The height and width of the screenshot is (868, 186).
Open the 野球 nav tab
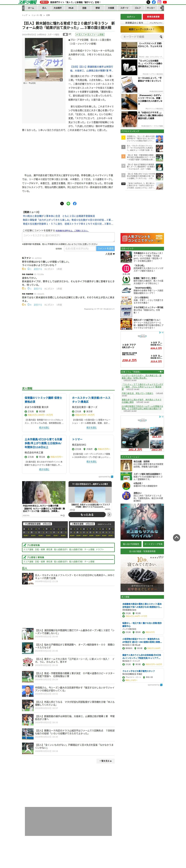coord(97,8)
